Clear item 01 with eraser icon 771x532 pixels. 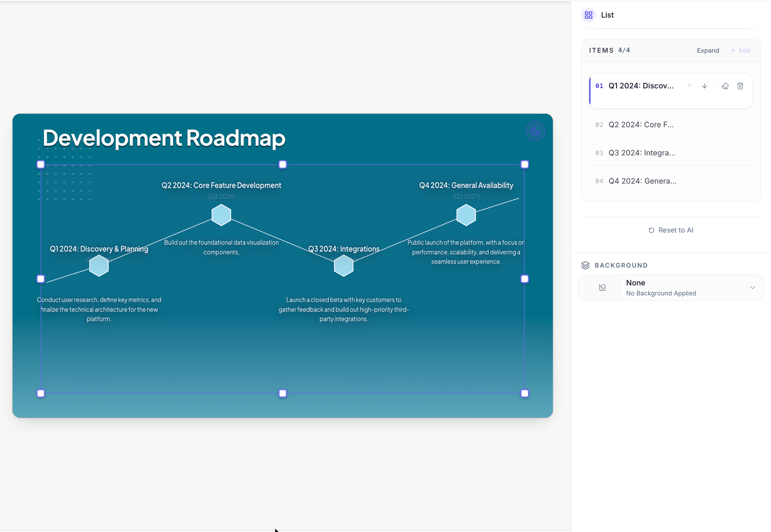coord(725,86)
